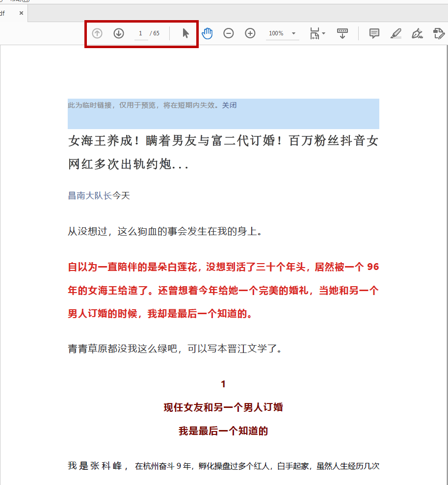
Task: Click the section number 1 heading
Action: 223,384
